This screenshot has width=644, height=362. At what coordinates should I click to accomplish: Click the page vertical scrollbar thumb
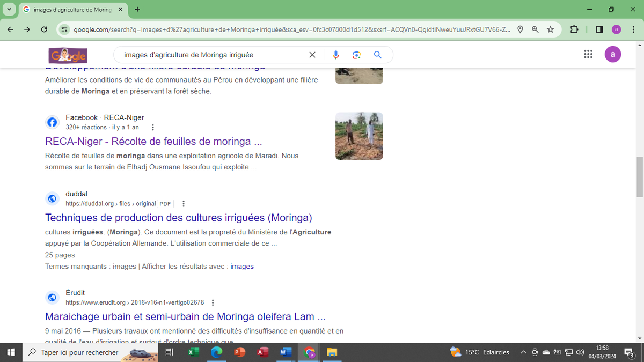pos(639,177)
